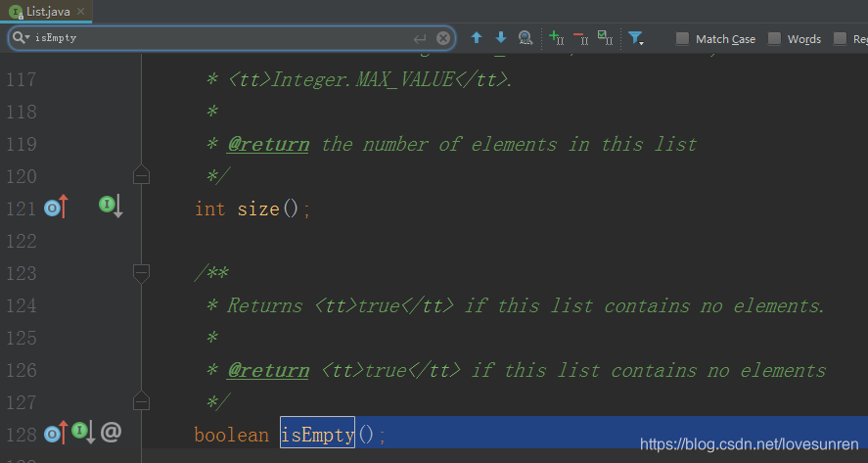868x463 pixels.
Task: Select the List.java editor tab
Action: (x=47, y=12)
